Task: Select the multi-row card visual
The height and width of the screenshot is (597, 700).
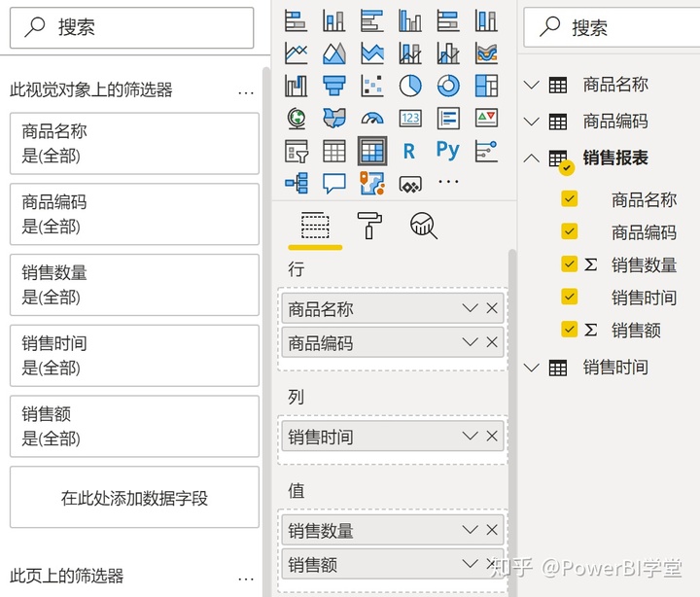Action: point(448,119)
